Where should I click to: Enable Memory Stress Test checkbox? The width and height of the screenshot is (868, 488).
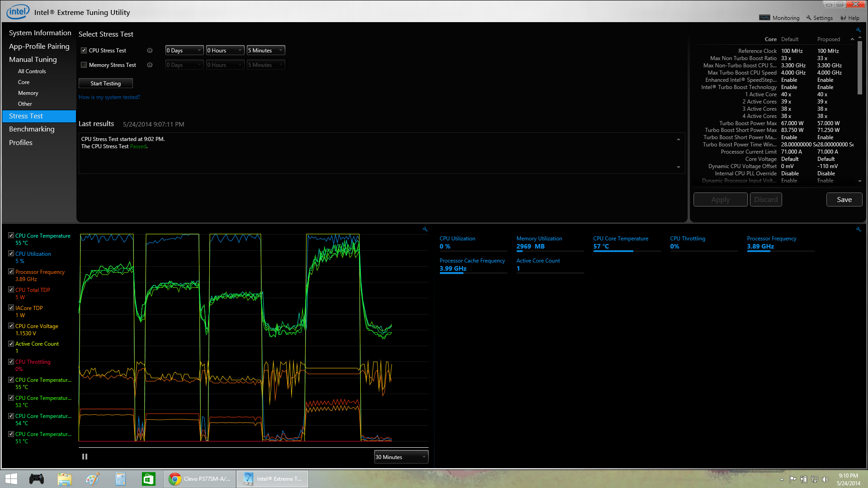coord(84,65)
